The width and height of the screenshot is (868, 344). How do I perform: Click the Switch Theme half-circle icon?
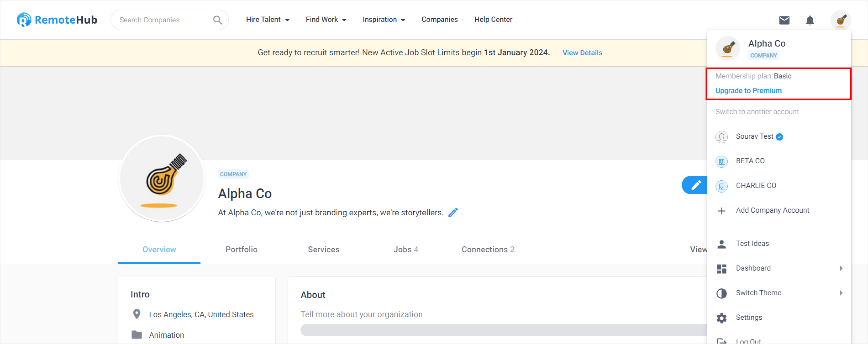[x=722, y=293]
